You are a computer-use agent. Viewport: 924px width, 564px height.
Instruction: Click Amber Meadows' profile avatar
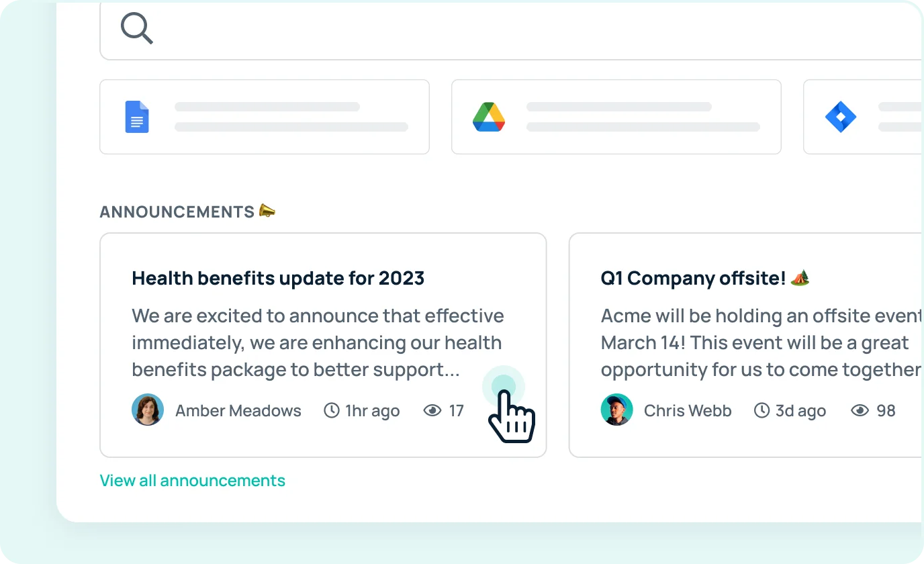(x=147, y=410)
